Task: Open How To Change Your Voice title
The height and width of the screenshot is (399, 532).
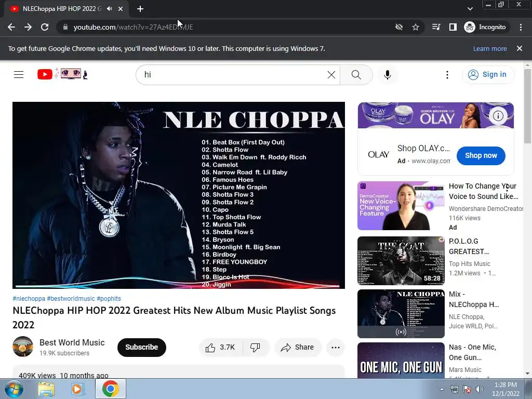Action: tap(483, 191)
